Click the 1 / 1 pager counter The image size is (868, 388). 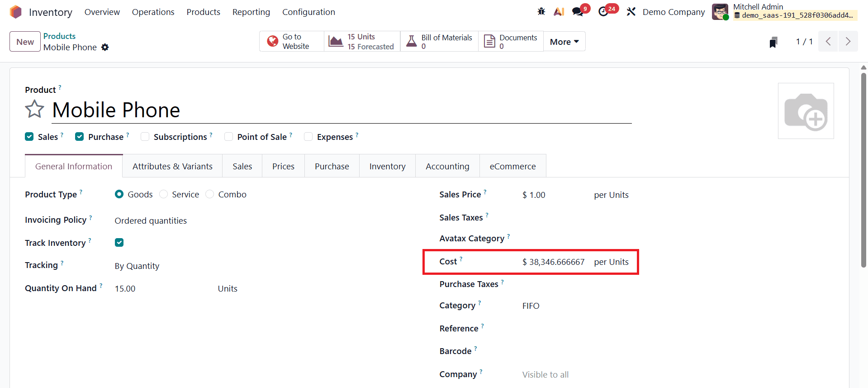tap(804, 42)
